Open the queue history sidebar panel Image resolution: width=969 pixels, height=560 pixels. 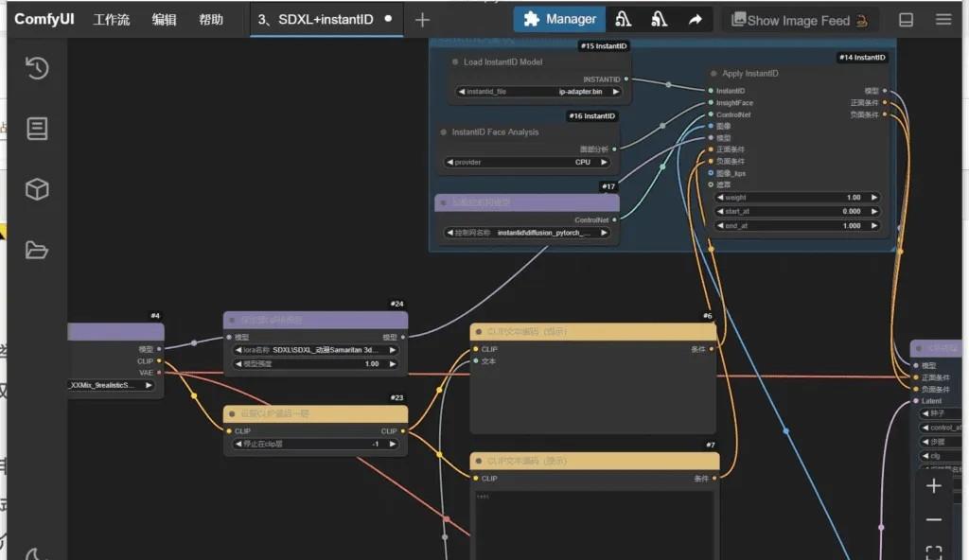pyautogui.click(x=37, y=68)
